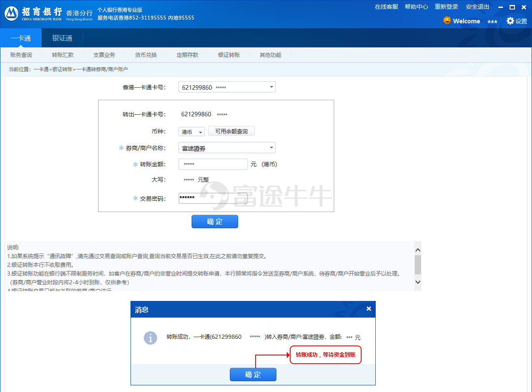Viewport: 532px width, 392px height.
Task: Click the Welcome smiley face icon
Action: (447, 20)
